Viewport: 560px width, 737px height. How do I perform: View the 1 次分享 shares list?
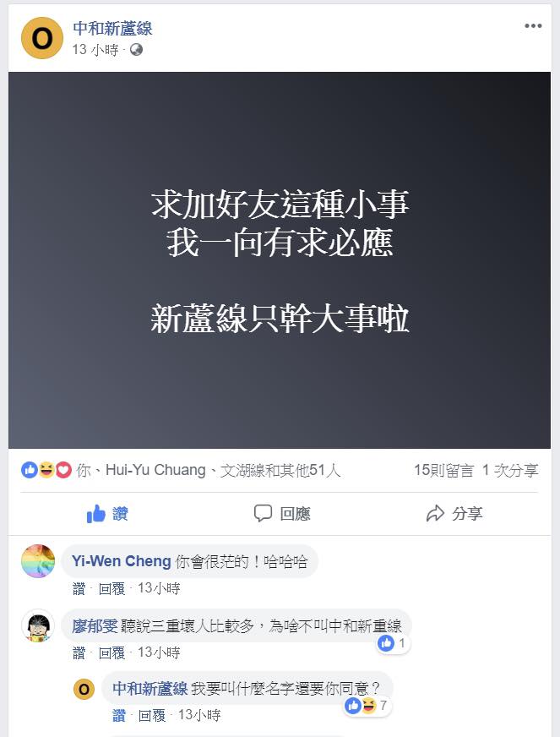tap(509, 470)
